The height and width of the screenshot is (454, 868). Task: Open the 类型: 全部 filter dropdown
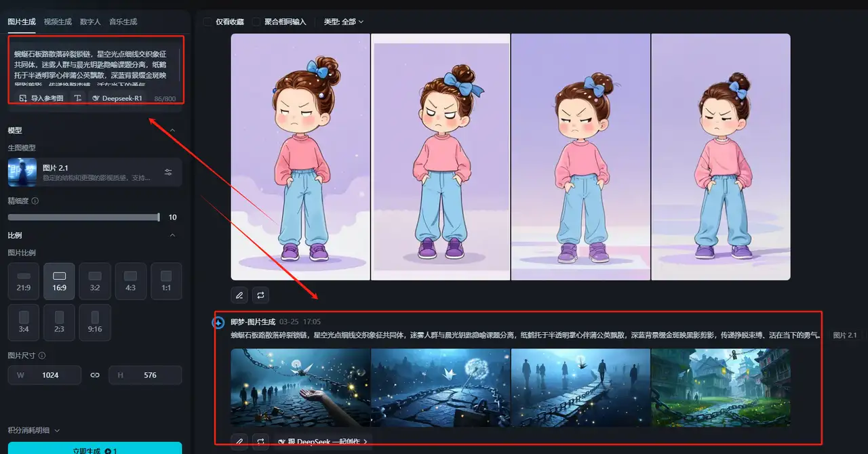point(344,22)
